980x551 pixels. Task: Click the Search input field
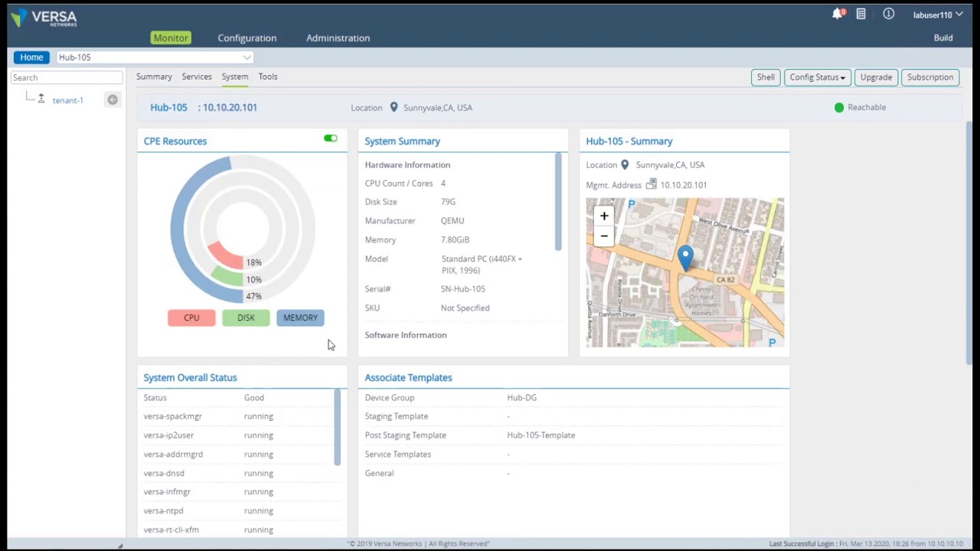pyautogui.click(x=67, y=77)
